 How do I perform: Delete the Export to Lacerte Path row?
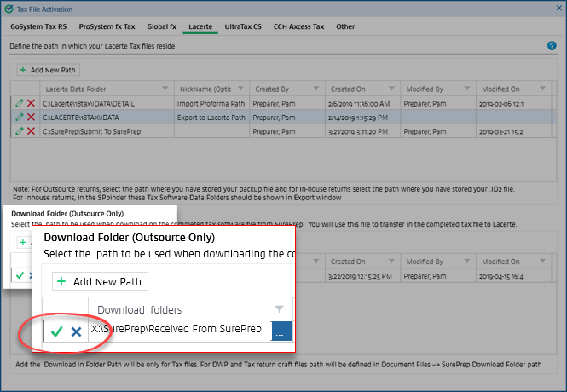click(31, 118)
